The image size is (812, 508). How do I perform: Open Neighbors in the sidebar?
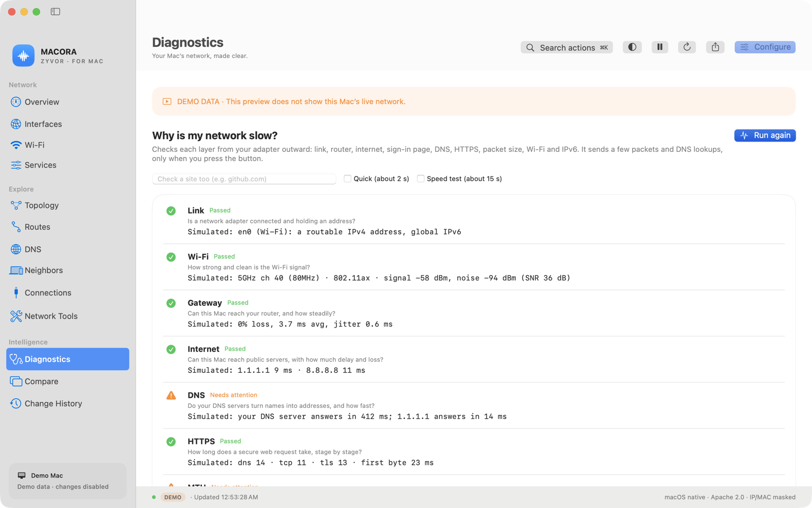coord(67,270)
